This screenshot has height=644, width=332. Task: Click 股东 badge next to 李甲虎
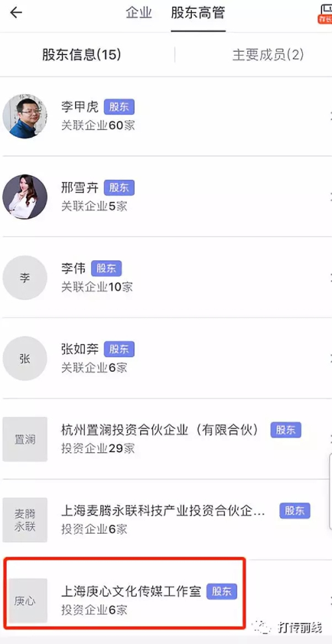coord(119,107)
